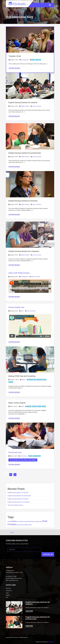Click the Edukado site logo
This screenshot has width=60, height=644.
point(17,4)
